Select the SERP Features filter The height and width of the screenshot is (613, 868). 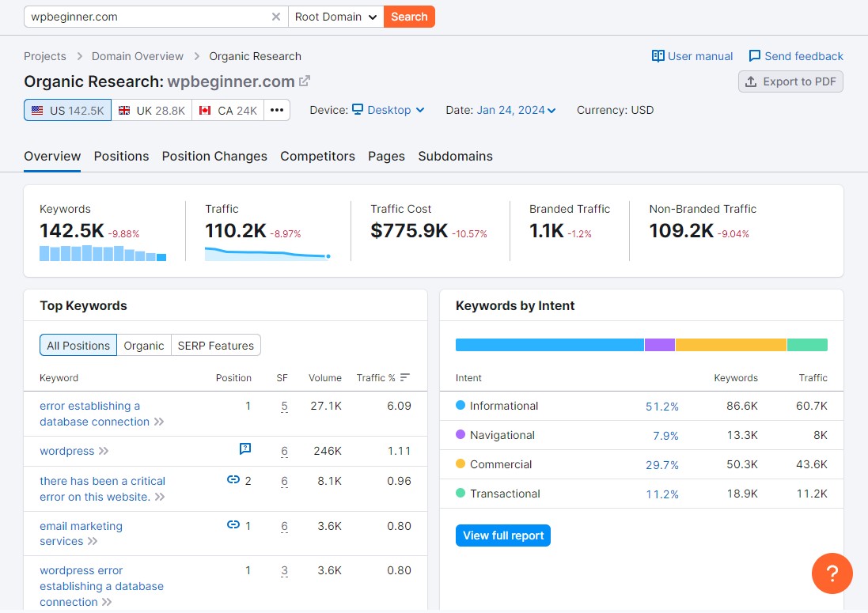(216, 345)
